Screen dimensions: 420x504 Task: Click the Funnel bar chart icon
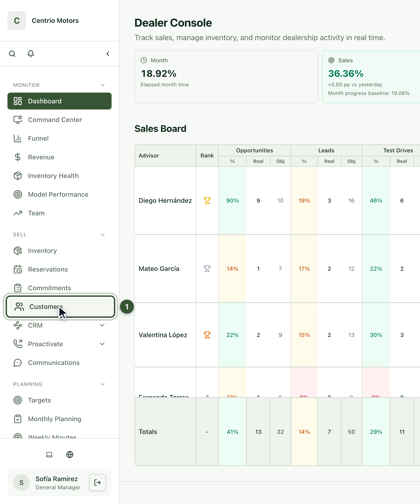coord(18,138)
